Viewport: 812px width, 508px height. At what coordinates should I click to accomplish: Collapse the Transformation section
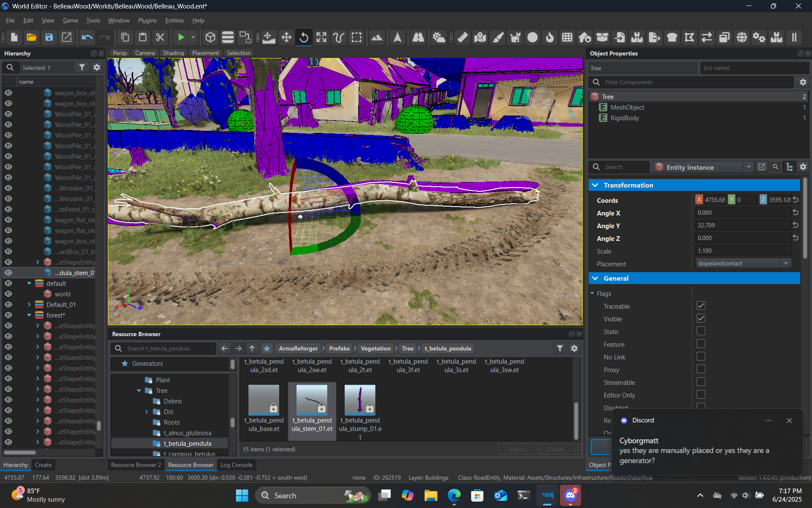[595, 185]
